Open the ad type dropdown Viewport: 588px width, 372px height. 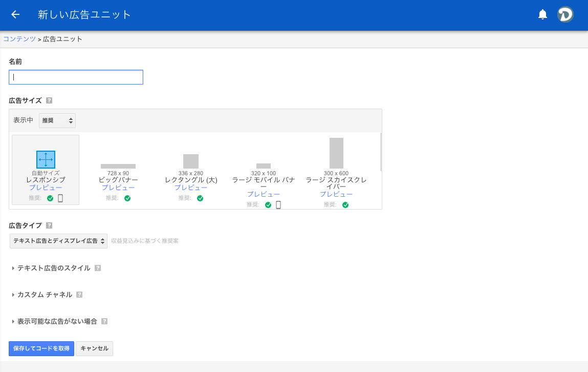pyautogui.click(x=58, y=241)
